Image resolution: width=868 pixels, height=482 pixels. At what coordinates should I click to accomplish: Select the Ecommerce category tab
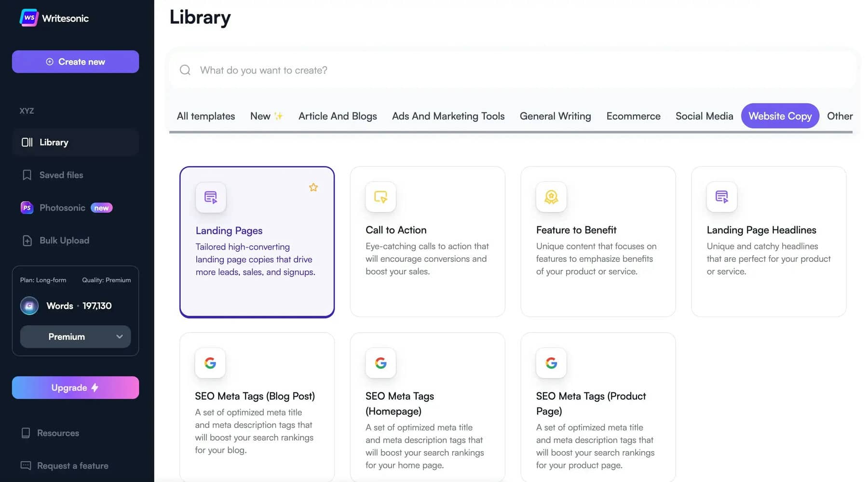point(633,116)
